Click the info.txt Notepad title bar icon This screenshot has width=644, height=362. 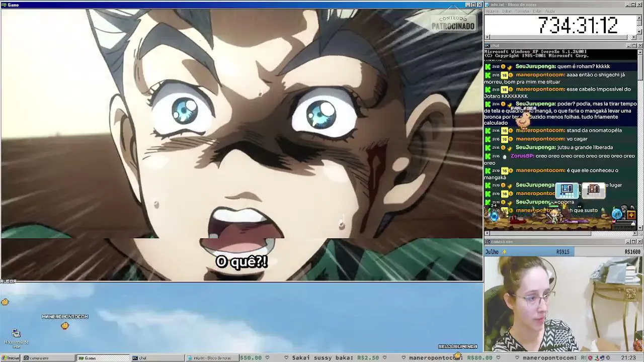487,5
